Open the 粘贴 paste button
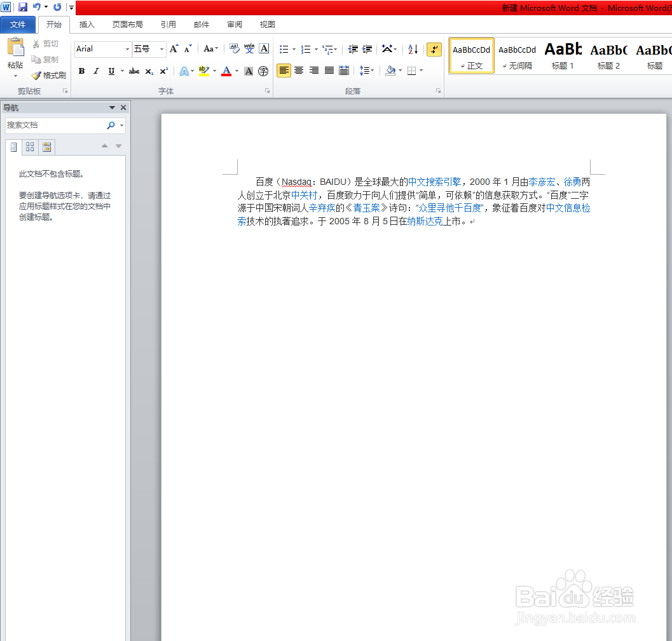 click(x=15, y=57)
